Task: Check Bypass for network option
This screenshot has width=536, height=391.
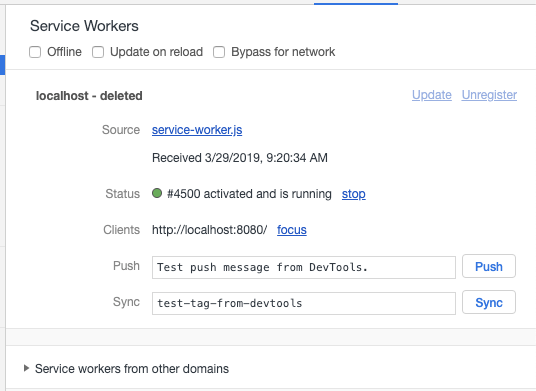Action: (x=219, y=52)
